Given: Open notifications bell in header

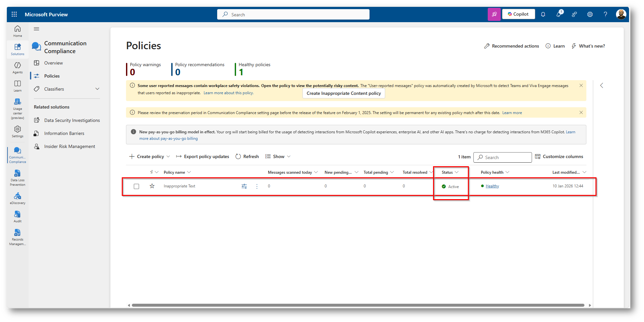Looking at the screenshot, I should 543,14.
